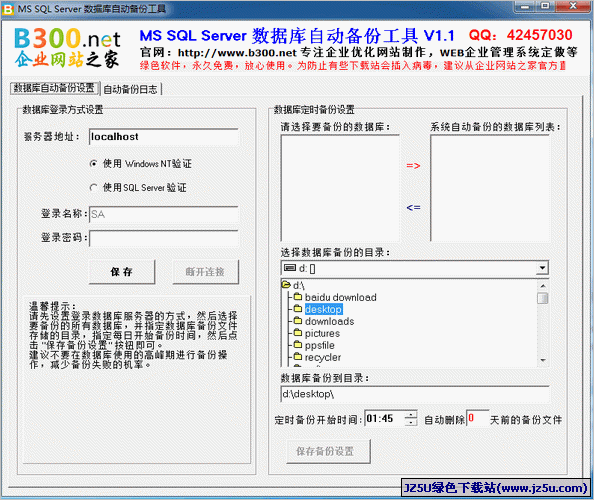Click the 系统自动备份的数据库列表 list box

[490, 188]
